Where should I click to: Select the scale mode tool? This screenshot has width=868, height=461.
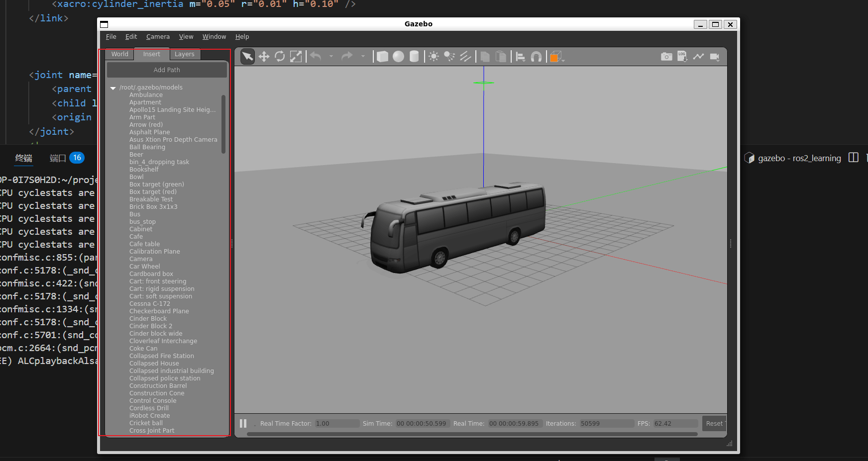pos(296,57)
